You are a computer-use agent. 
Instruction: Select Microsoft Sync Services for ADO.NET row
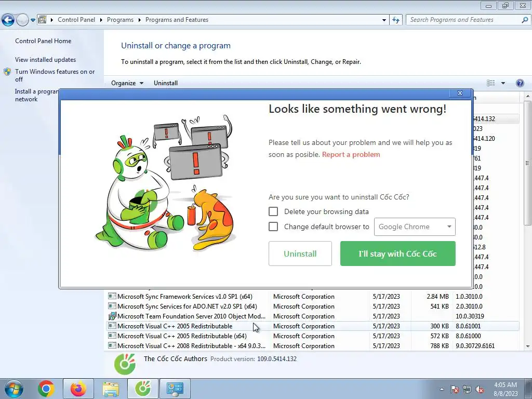[x=312, y=306]
